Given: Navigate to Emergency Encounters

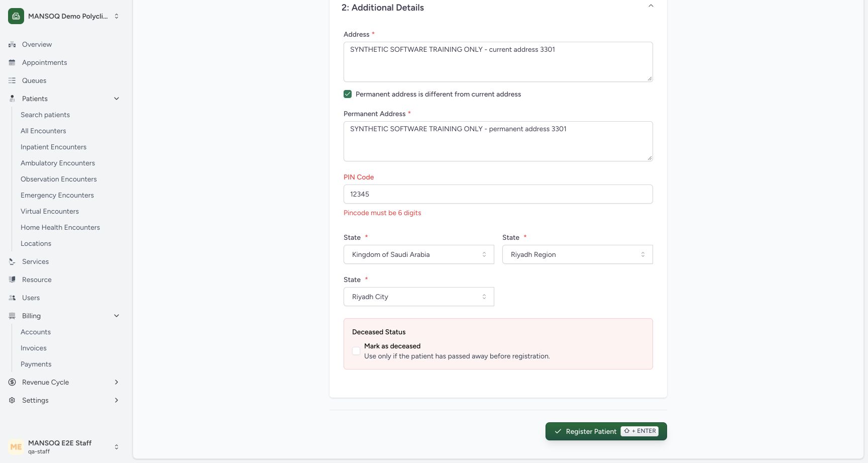Looking at the screenshot, I should [57, 195].
